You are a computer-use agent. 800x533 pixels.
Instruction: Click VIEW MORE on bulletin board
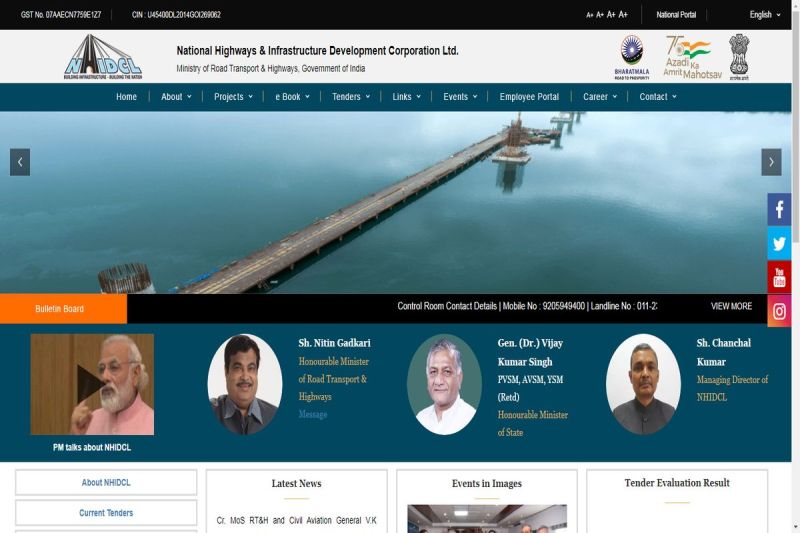coord(731,307)
